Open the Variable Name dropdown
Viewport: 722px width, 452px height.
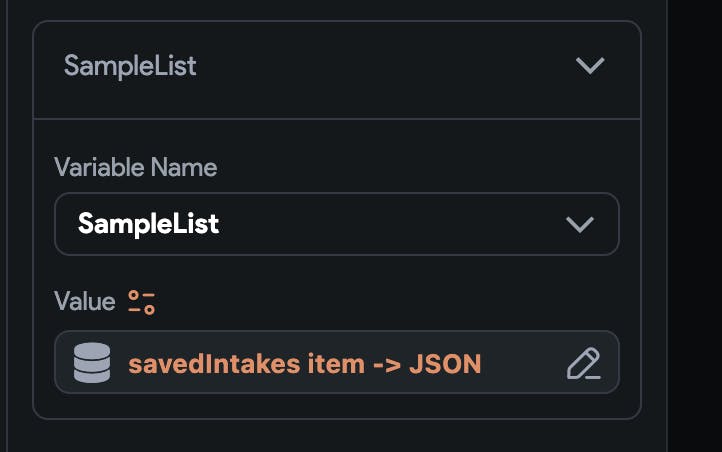[336, 223]
